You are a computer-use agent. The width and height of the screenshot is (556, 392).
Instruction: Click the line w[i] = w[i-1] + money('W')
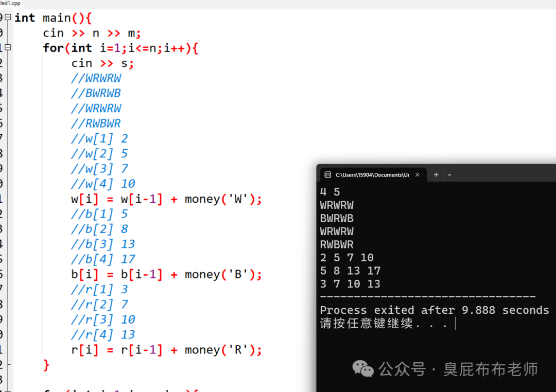166,199
